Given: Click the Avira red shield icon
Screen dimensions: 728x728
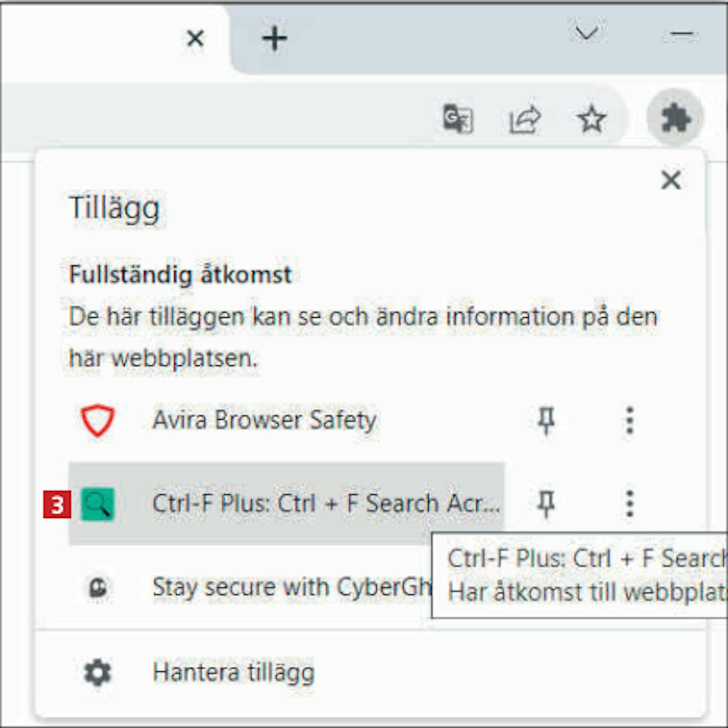Looking at the screenshot, I should [98, 420].
